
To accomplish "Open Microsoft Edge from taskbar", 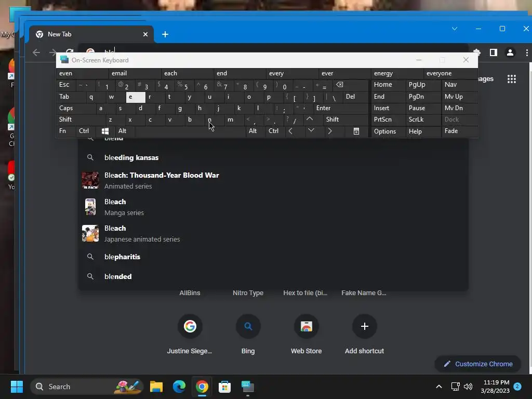I will point(179,387).
